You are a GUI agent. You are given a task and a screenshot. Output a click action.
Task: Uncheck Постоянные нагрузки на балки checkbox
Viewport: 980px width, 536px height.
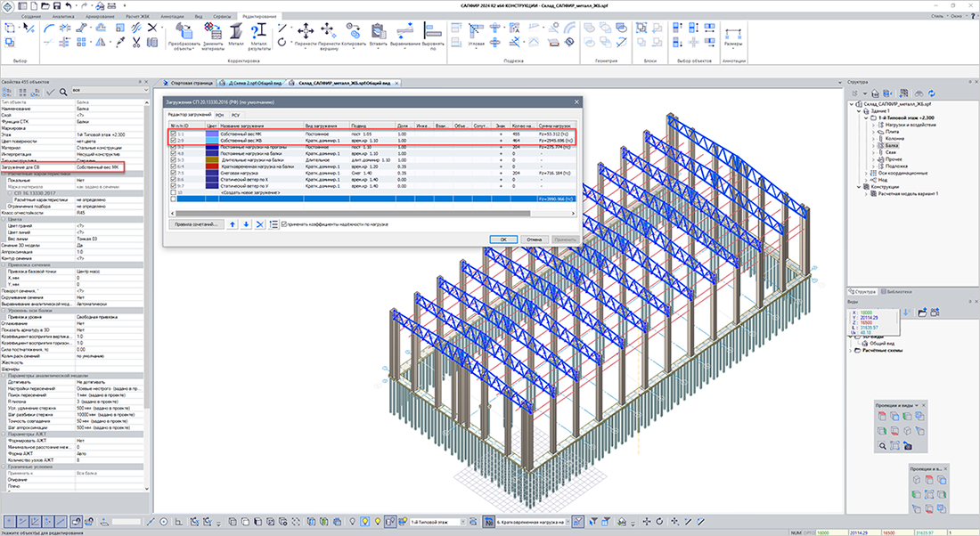click(173, 153)
